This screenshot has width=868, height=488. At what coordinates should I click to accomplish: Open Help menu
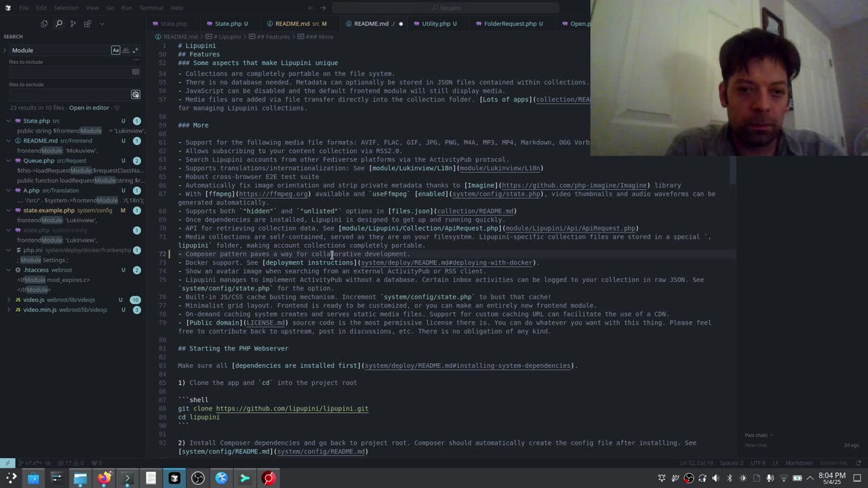tap(177, 7)
